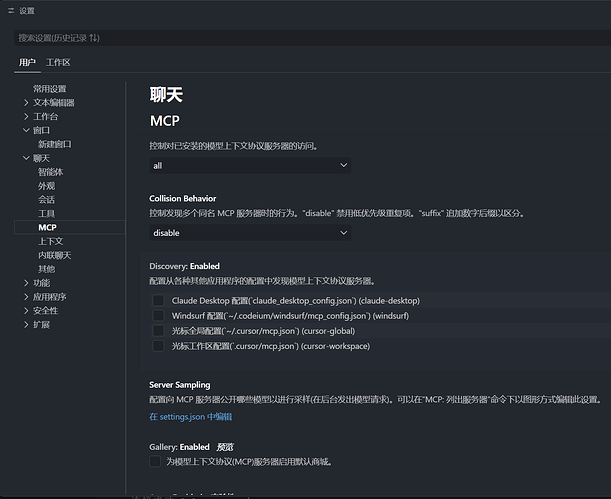Expand the 应用程序 tree chevron
Viewport: 611px width, 499px height.
[x=26, y=297]
